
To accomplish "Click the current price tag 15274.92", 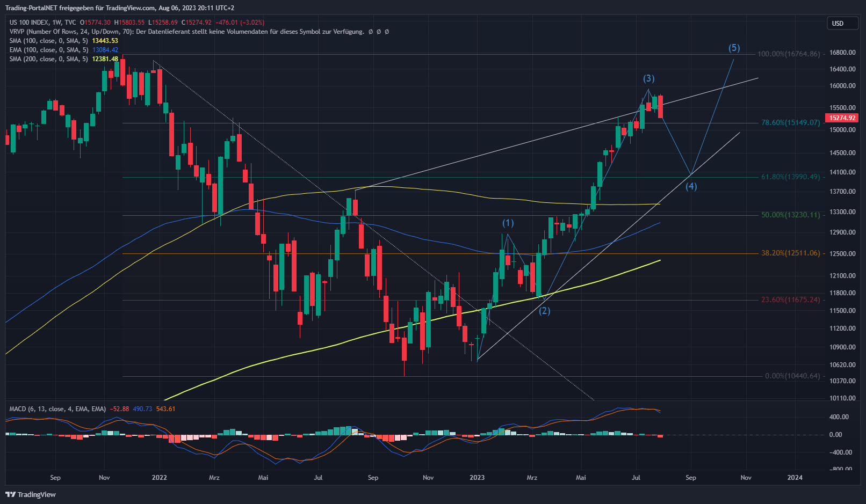I will tap(842, 118).
